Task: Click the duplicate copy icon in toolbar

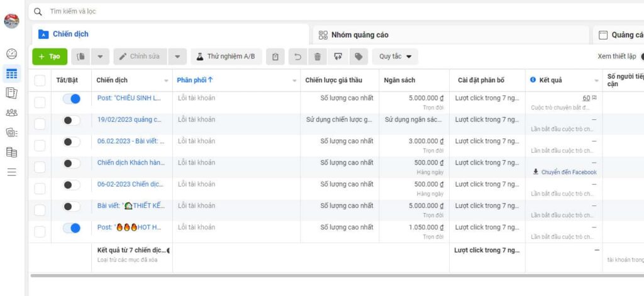Action: tap(80, 57)
